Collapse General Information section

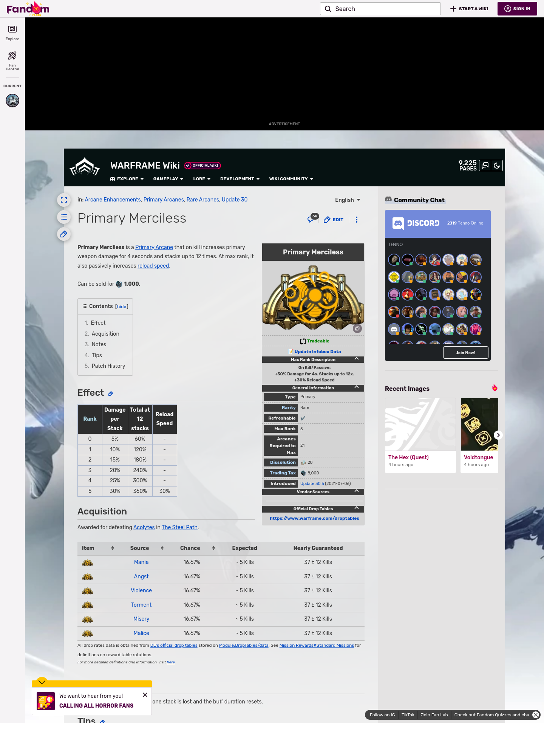[357, 387]
